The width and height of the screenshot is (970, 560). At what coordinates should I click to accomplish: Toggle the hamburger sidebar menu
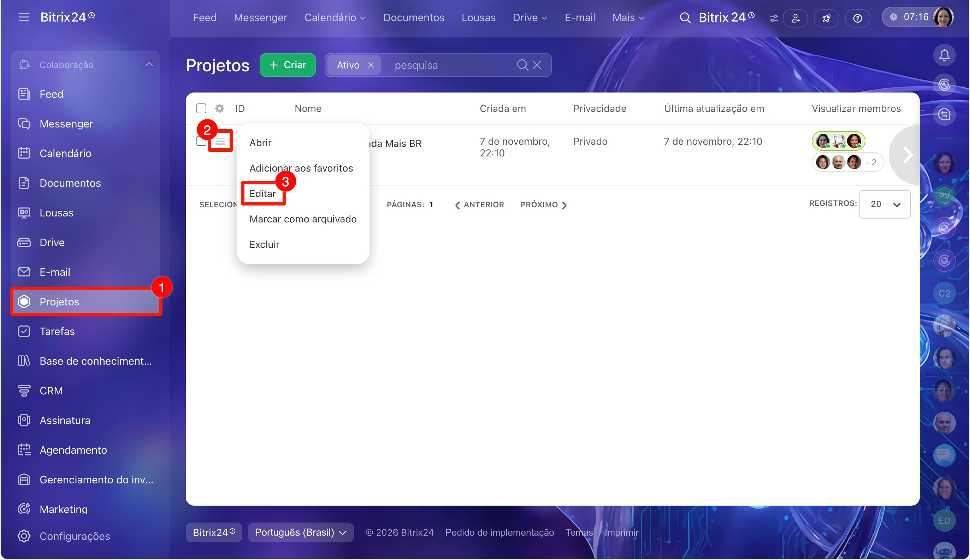tap(24, 17)
